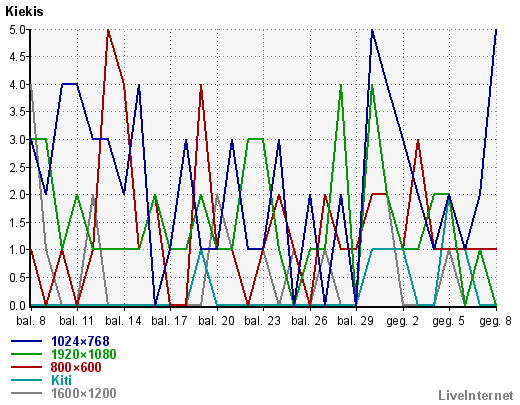Click the 1600×1200 legend label
The height and width of the screenshot is (405, 520).
(84, 393)
